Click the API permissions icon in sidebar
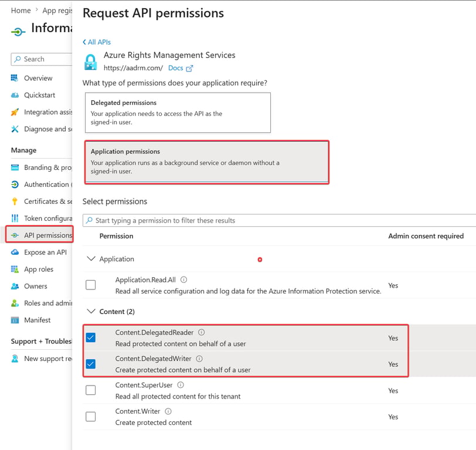Viewport: 476px width, 450px height. [15, 235]
